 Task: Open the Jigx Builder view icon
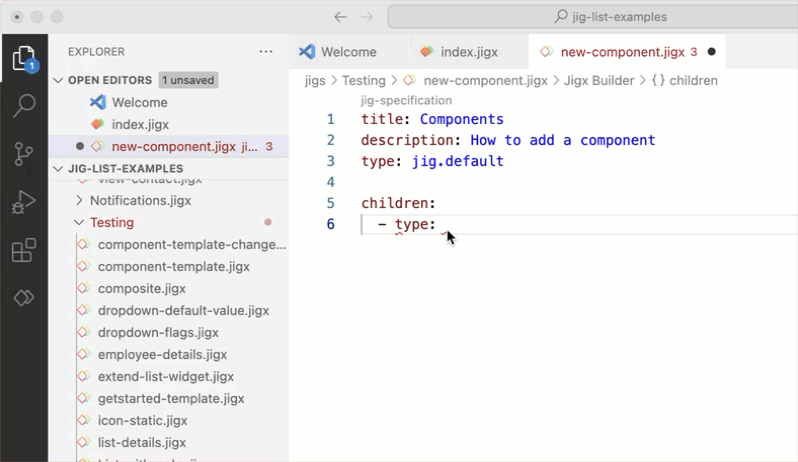pyautogui.click(x=24, y=298)
